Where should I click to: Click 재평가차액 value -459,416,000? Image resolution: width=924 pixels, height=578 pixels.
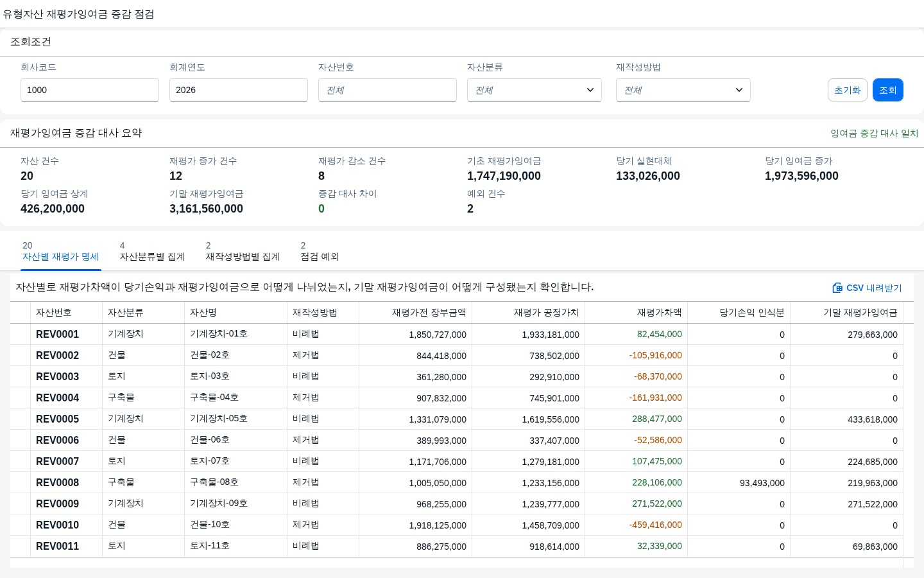[x=655, y=525]
